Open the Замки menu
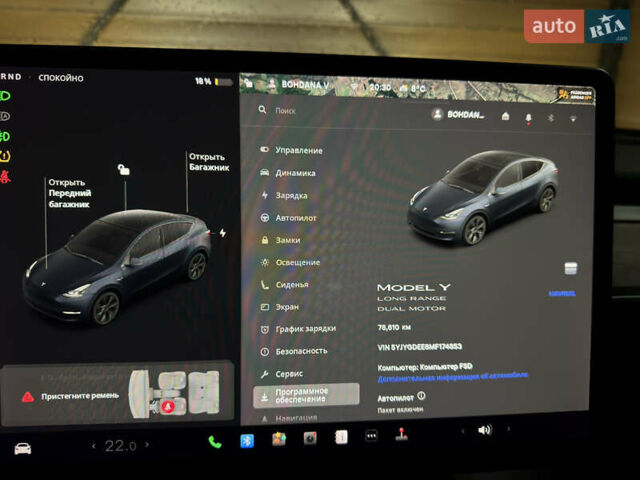The width and height of the screenshot is (640, 480). pyautogui.click(x=280, y=240)
